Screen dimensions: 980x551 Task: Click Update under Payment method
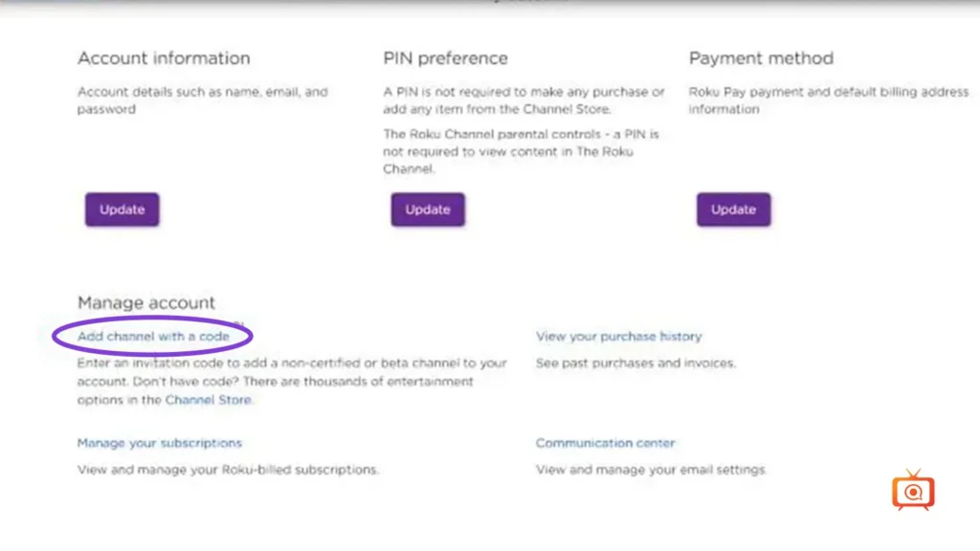[733, 209]
